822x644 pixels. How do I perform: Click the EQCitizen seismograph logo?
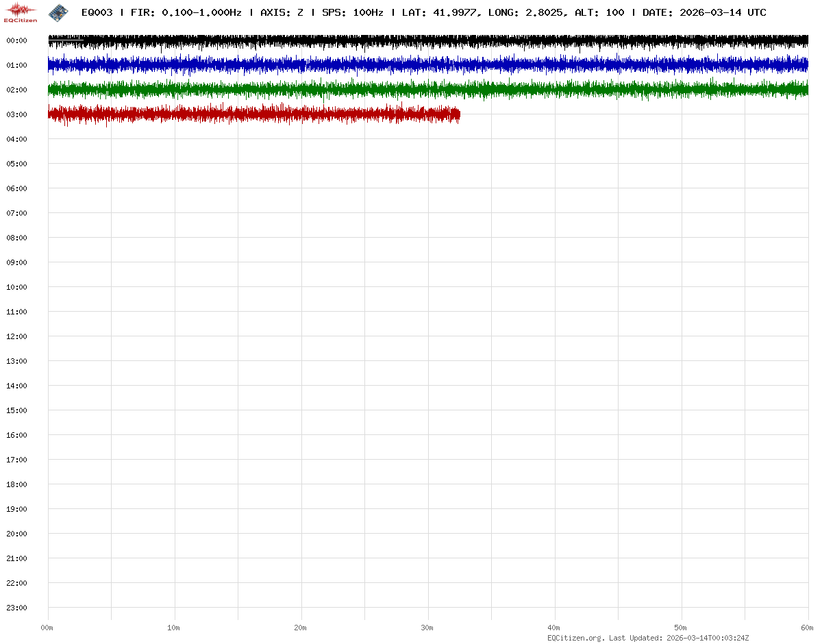(21, 12)
